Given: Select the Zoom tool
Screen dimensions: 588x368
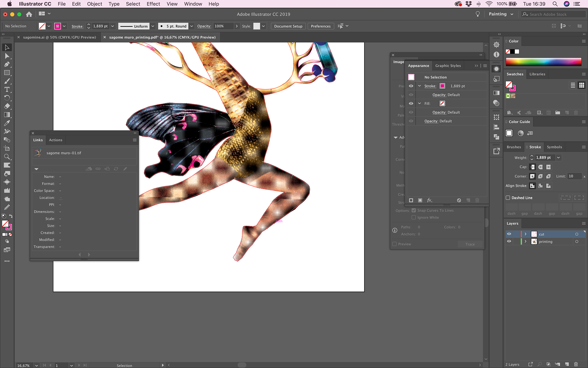Looking at the screenshot, I should point(7,157).
